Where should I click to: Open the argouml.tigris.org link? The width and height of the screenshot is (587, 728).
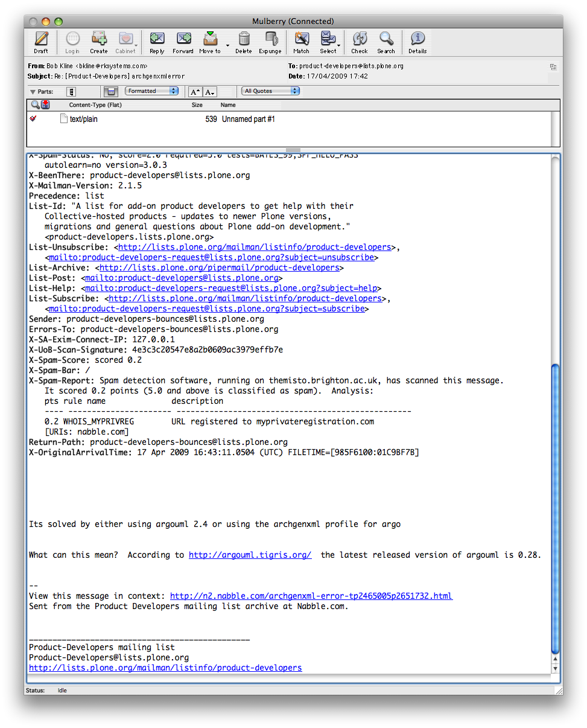click(x=250, y=555)
